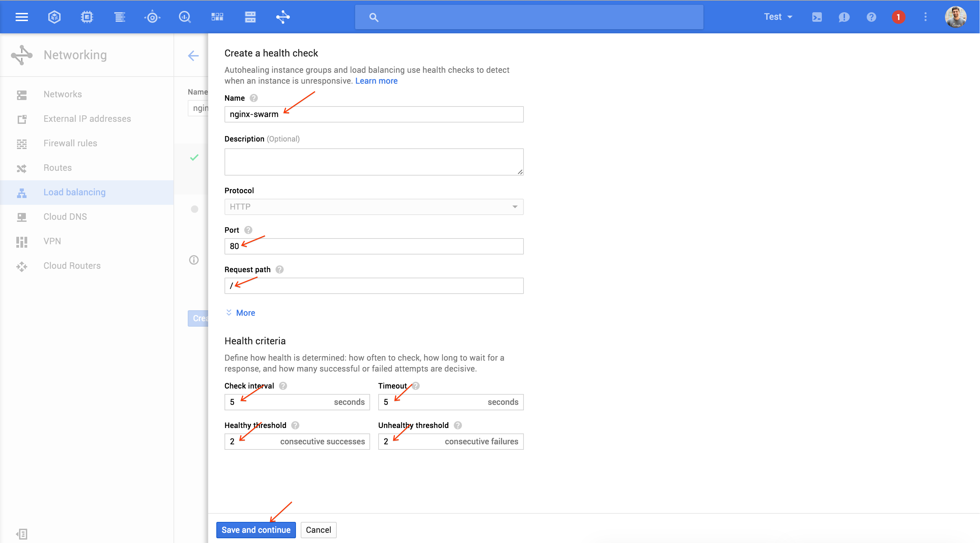
Task: Open the Trace target icon in top bar
Action: (x=152, y=17)
